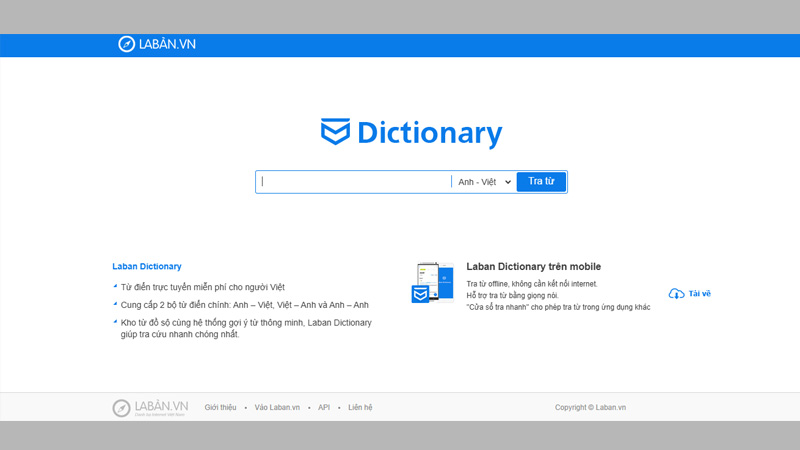This screenshot has height=450, width=800.
Task: Focus the dictionary search text field
Action: pos(355,182)
